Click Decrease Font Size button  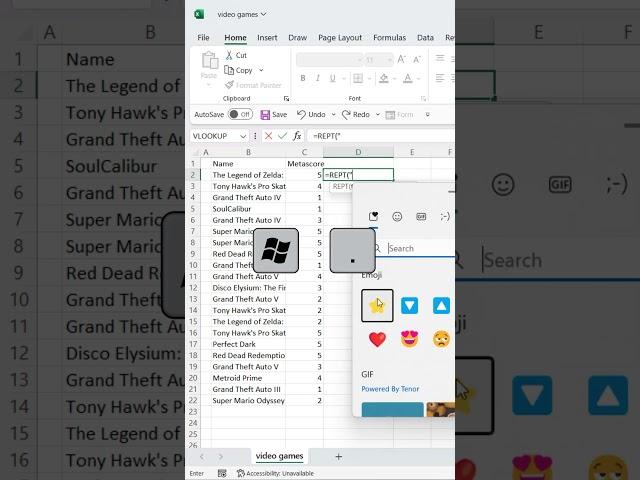[417, 60]
